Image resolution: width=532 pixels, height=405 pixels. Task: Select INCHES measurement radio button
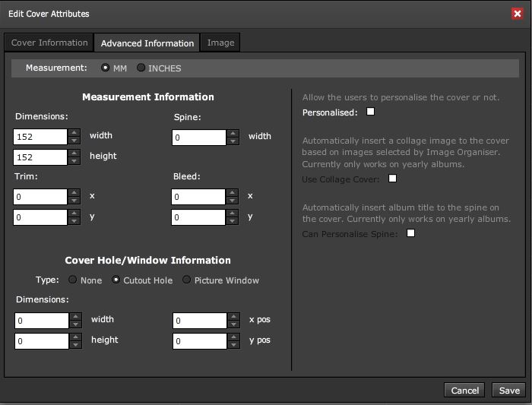click(x=141, y=68)
